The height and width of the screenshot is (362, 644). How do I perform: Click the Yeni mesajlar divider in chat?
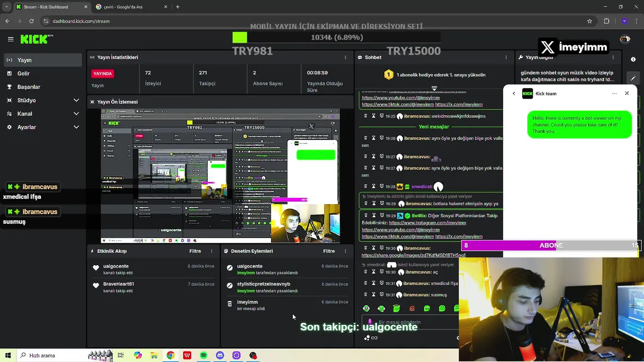click(x=434, y=127)
